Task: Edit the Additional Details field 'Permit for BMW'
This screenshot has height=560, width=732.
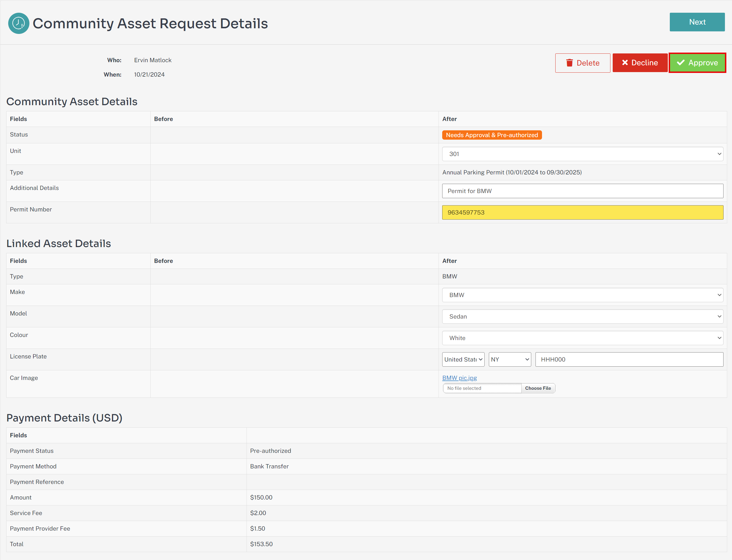Action: (x=583, y=191)
